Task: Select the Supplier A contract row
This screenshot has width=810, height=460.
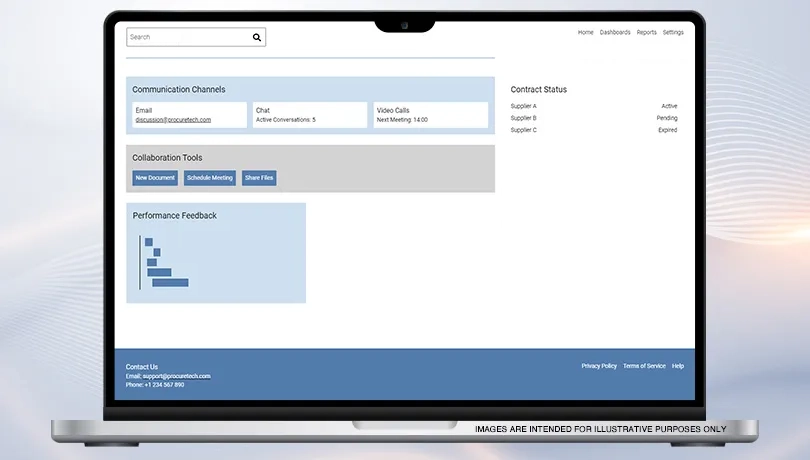Action: coord(593,106)
